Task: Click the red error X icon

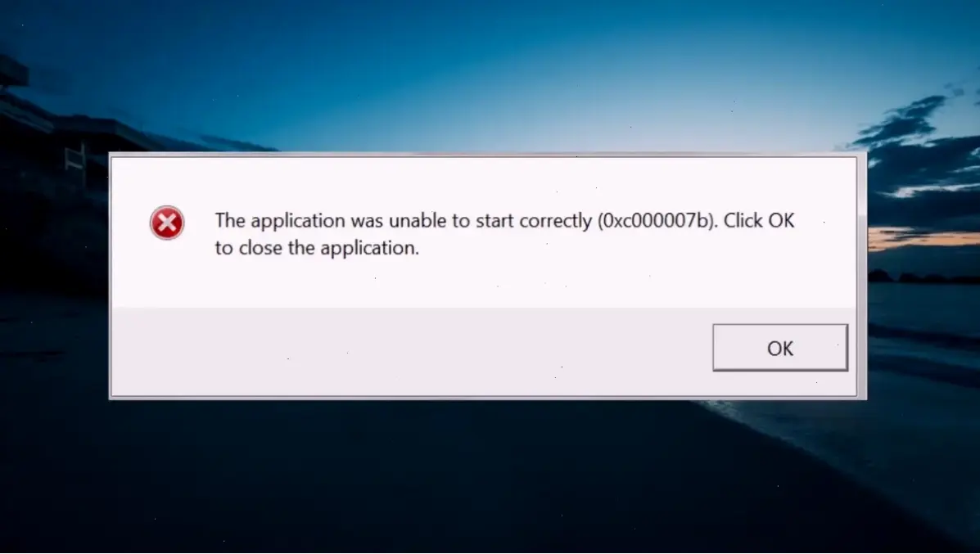Action: [167, 223]
